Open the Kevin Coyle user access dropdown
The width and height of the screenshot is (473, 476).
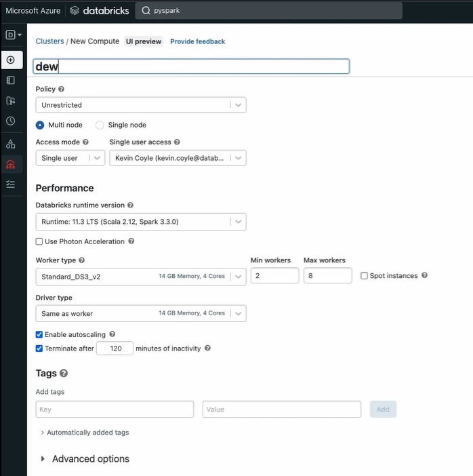(x=178, y=158)
